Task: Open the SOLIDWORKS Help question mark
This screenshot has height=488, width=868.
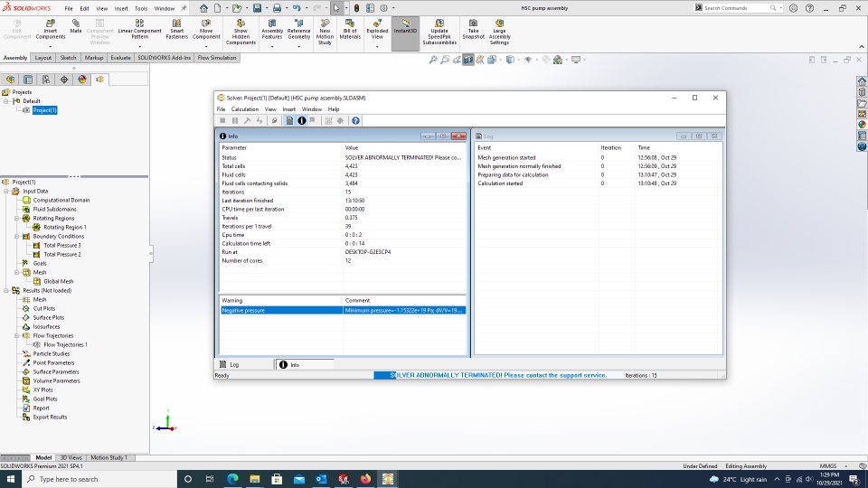Action: [x=809, y=8]
